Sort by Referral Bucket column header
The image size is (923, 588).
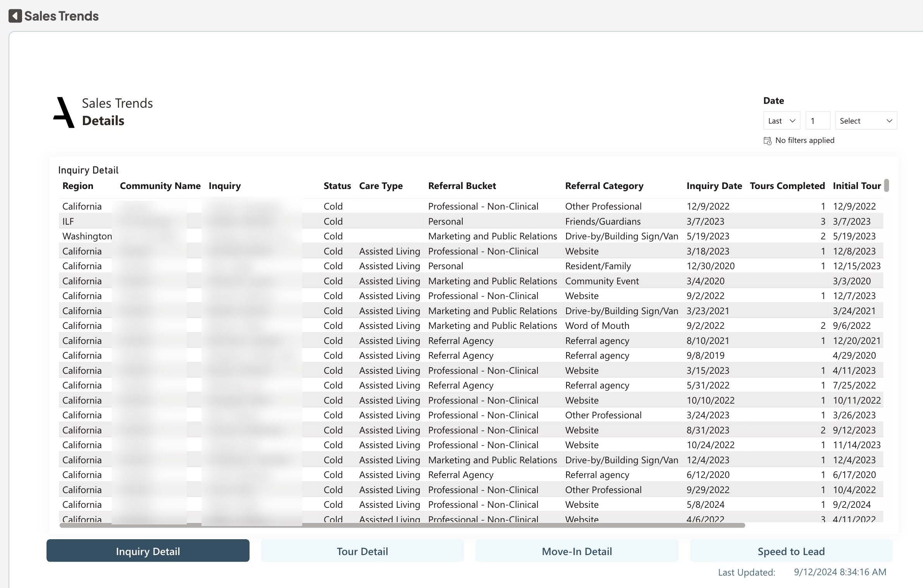click(462, 186)
